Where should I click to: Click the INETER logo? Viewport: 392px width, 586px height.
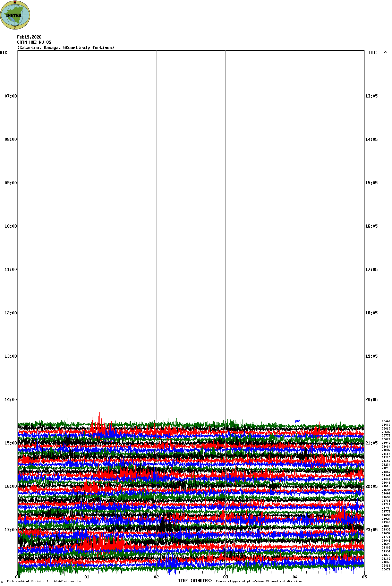click(x=15, y=15)
